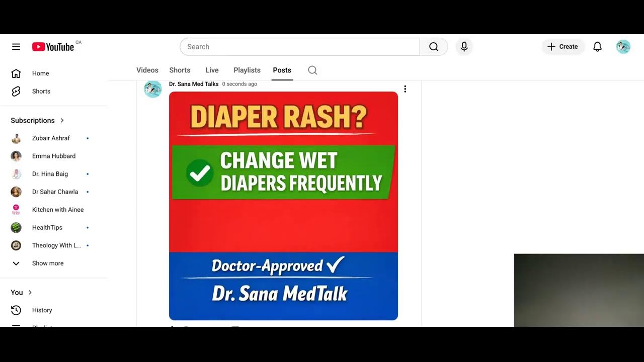Click the YouTube logo
Image resolution: width=644 pixels, height=362 pixels.
(x=53, y=47)
